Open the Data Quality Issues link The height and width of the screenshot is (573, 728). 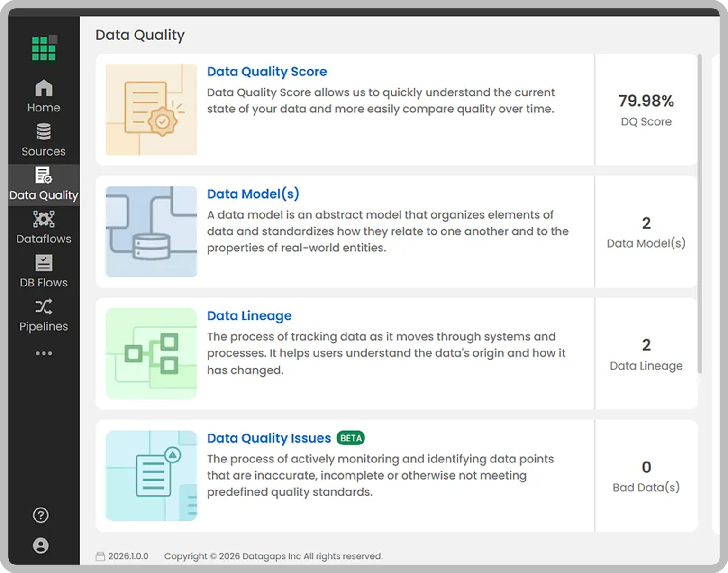pyautogui.click(x=269, y=438)
